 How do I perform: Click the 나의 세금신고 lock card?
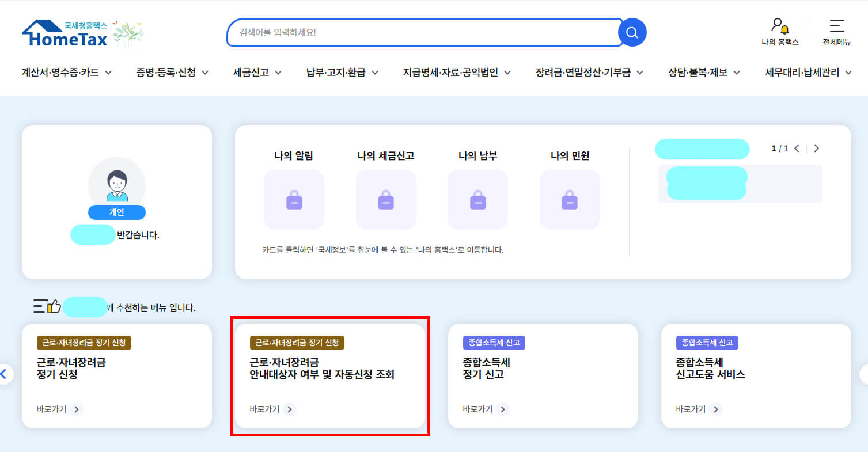click(386, 199)
